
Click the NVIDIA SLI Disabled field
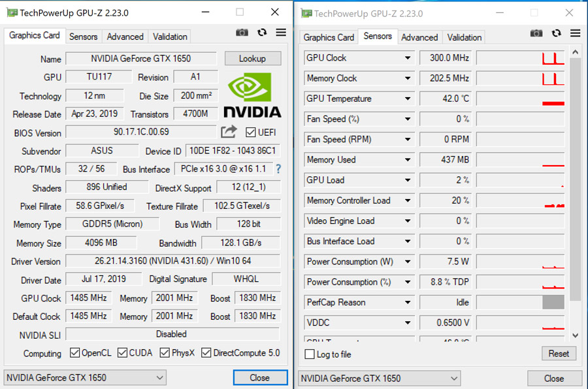pyautogui.click(x=172, y=334)
